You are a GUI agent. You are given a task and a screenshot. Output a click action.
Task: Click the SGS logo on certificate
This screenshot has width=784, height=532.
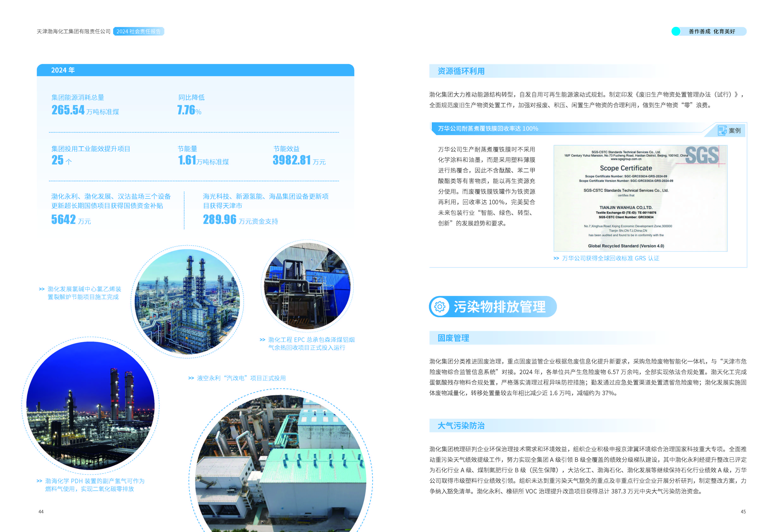point(702,155)
